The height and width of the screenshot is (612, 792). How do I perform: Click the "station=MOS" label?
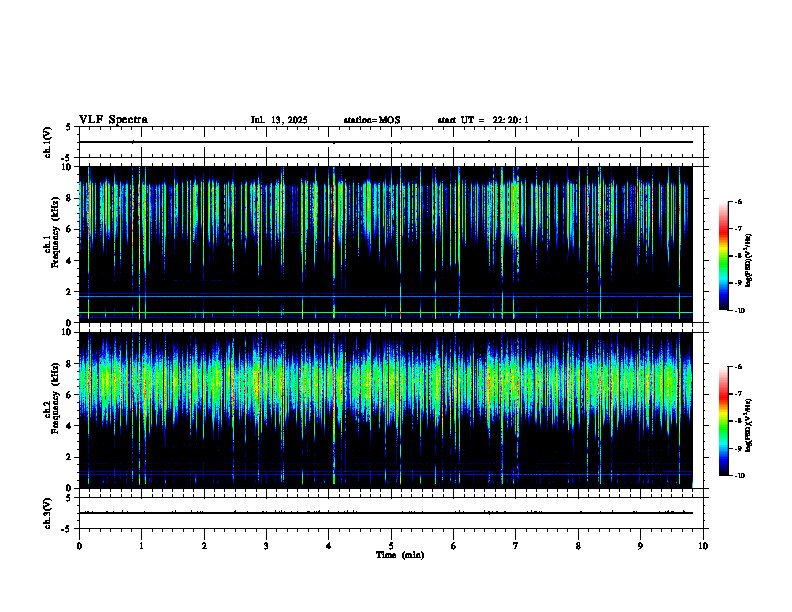(x=372, y=120)
